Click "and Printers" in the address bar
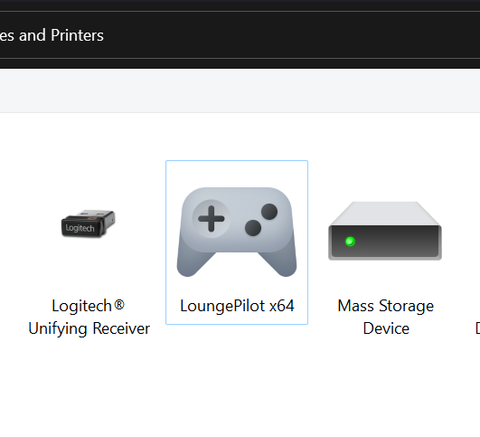This screenshot has height=437, width=480. point(61,35)
